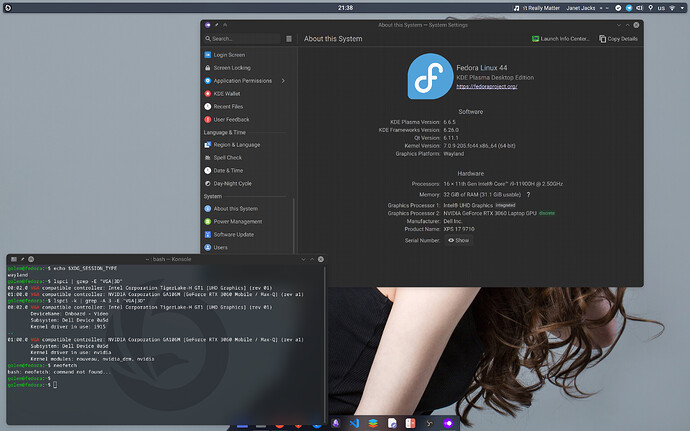690x431 pixels.
Task: Click the pin icon in Konsole titlebar
Action: coord(22,259)
